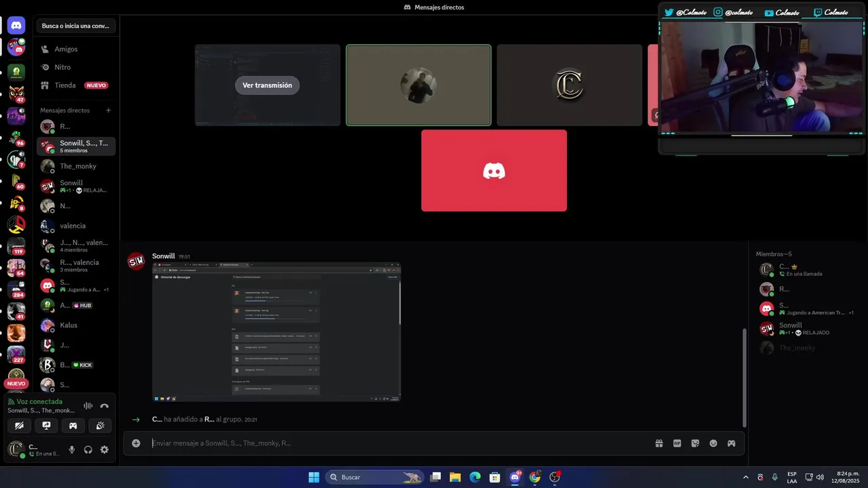Click the Windows taskbar Buscar search box
The height and width of the screenshot is (488, 868).
point(374,477)
